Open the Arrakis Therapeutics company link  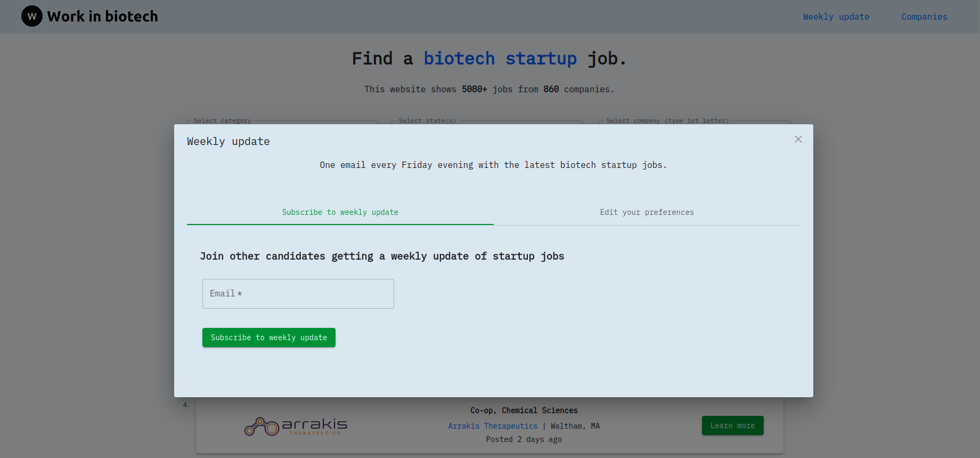coord(493,426)
